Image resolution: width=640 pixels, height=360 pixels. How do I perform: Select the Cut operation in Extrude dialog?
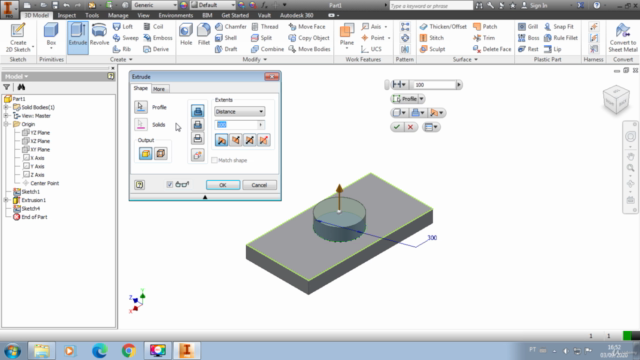[198, 124]
